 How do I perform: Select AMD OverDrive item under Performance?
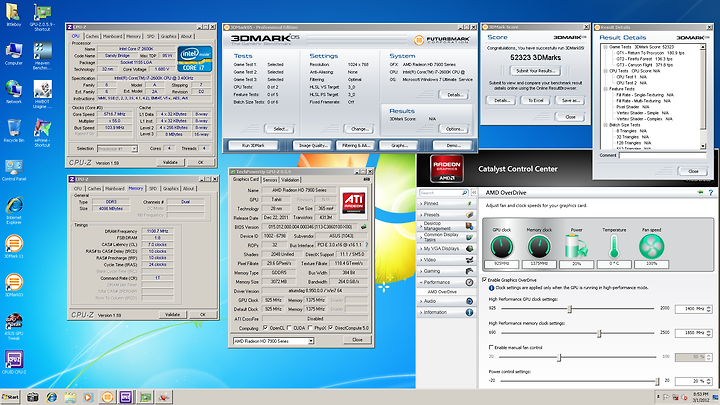442,292
